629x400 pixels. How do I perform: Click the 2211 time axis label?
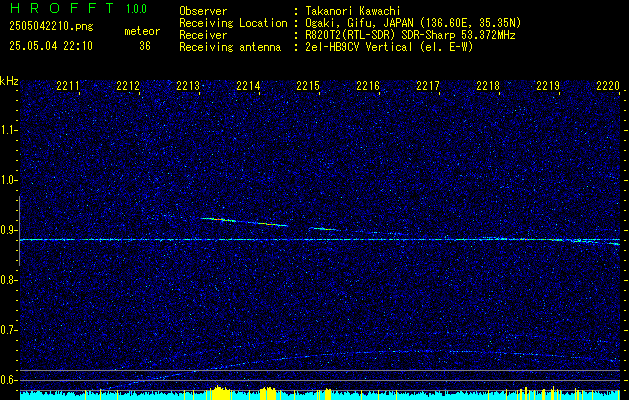point(68,86)
